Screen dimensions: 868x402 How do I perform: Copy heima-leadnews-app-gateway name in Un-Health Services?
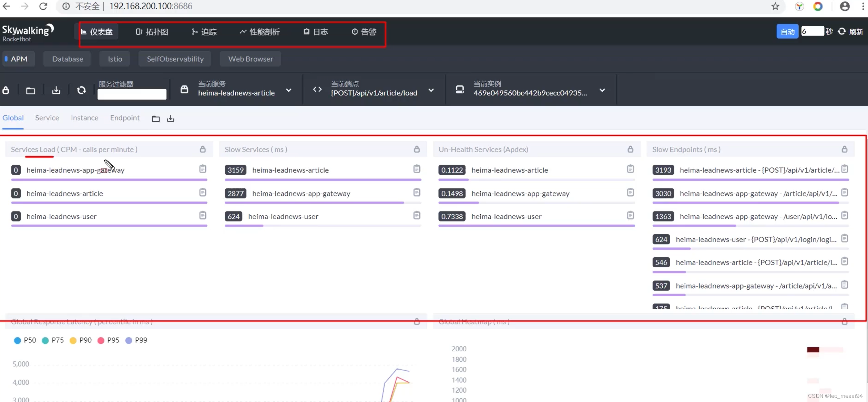(x=630, y=192)
